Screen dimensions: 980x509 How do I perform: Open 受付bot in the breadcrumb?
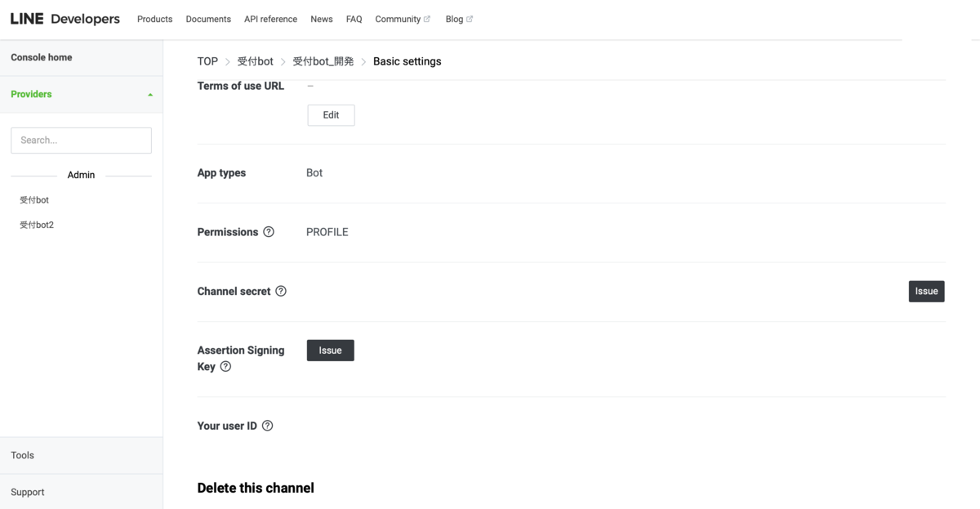click(255, 61)
